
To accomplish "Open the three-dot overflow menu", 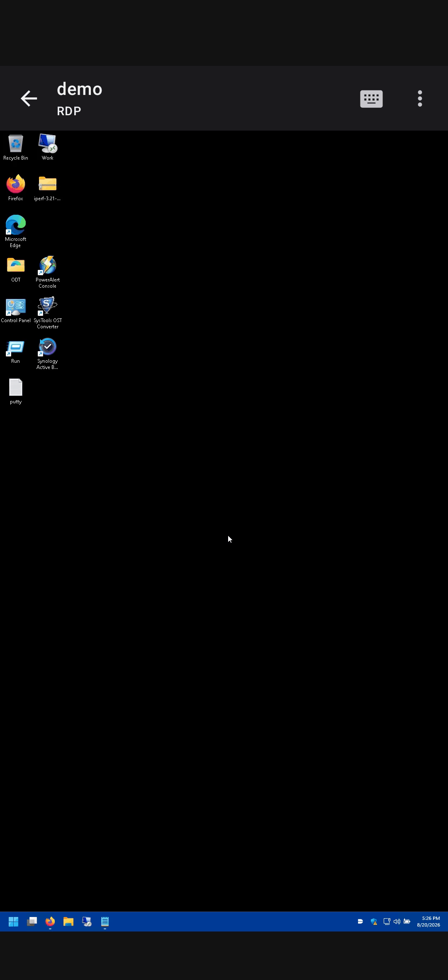I will (420, 99).
